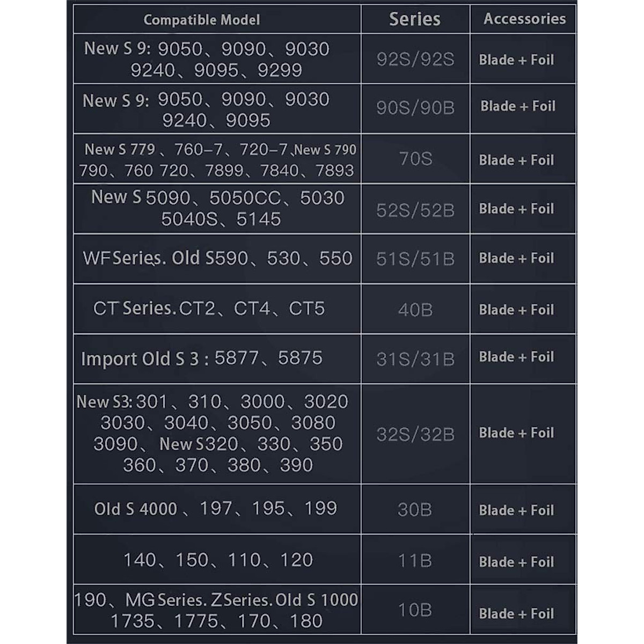The image size is (644, 644).
Task: Pick the 40B series cell
Action: click(415, 310)
